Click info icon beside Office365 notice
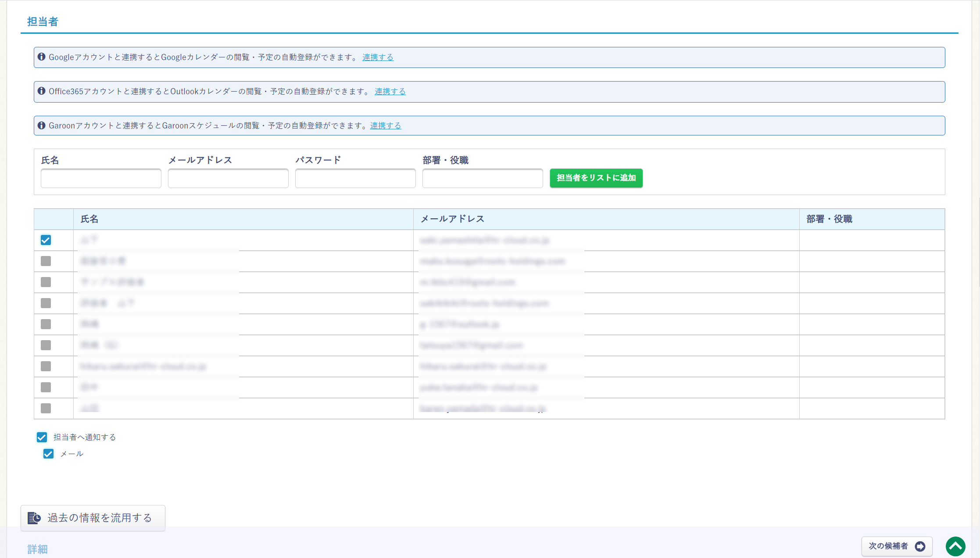The width and height of the screenshot is (980, 558). click(42, 91)
